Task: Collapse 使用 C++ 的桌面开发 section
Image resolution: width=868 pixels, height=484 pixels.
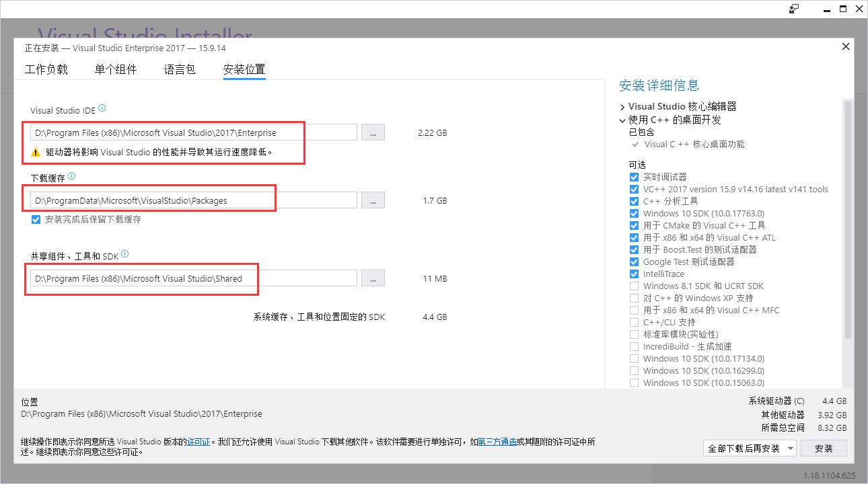Action: (622, 120)
